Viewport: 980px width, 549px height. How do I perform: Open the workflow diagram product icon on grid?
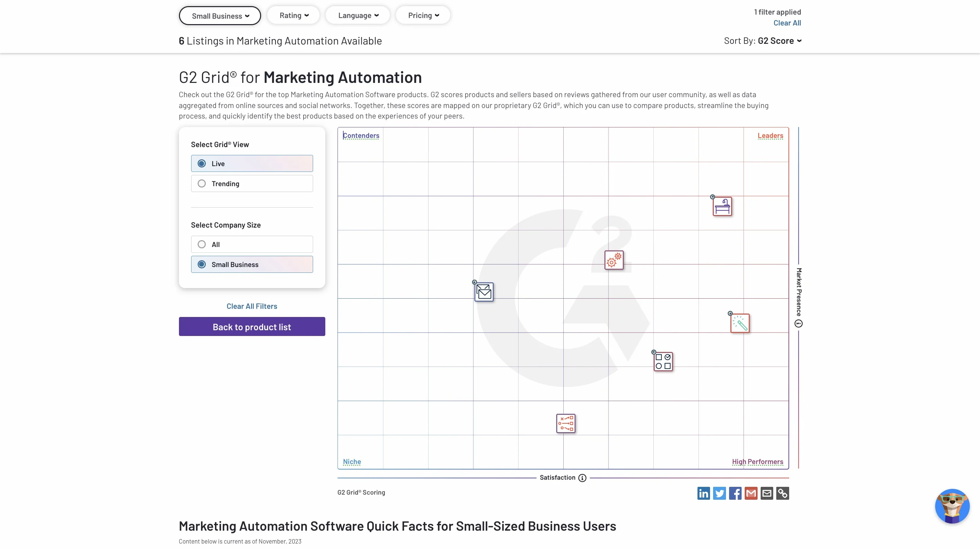(566, 423)
